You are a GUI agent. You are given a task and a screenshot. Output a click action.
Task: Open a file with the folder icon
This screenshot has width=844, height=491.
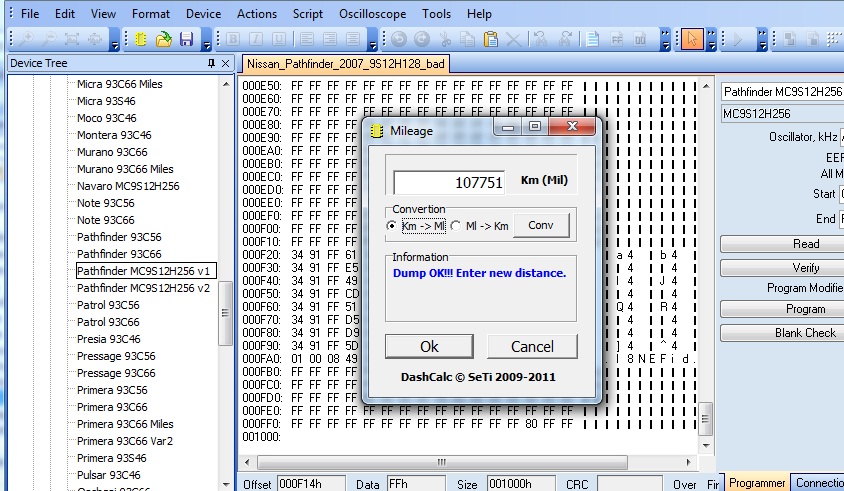pyautogui.click(x=164, y=39)
